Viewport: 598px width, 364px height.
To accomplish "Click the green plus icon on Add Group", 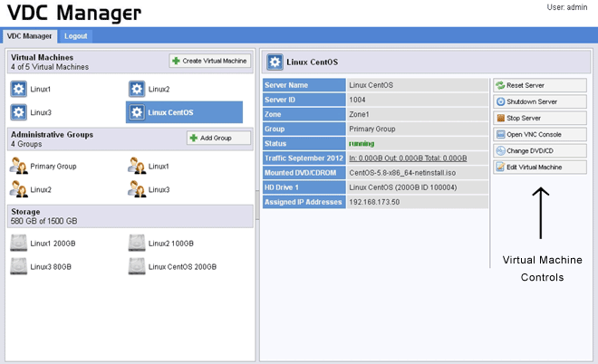I will [194, 138].
